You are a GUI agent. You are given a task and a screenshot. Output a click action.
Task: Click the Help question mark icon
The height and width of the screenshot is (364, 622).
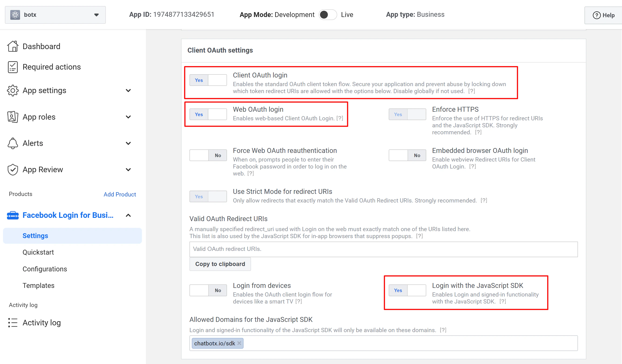[597, 15]
